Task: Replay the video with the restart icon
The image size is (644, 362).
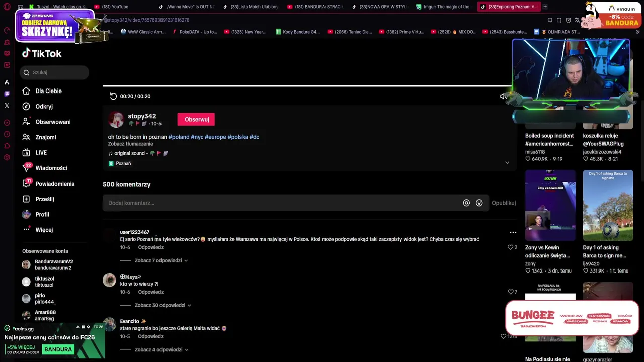Action: coord(113,96)
